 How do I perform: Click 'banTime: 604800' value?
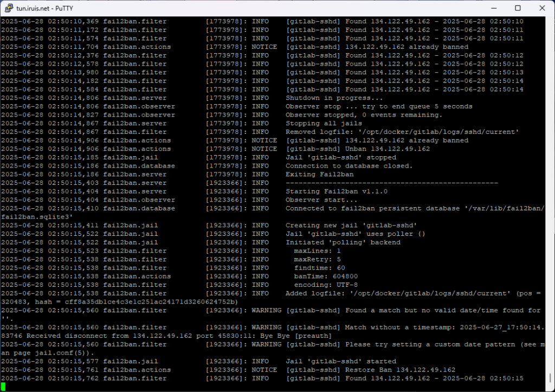[326, 276]
